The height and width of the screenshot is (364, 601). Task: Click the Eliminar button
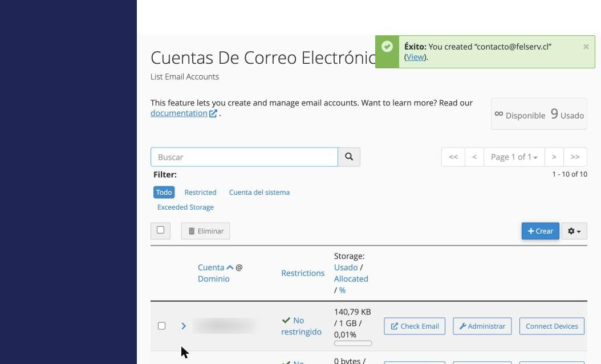tap(205, 231)
